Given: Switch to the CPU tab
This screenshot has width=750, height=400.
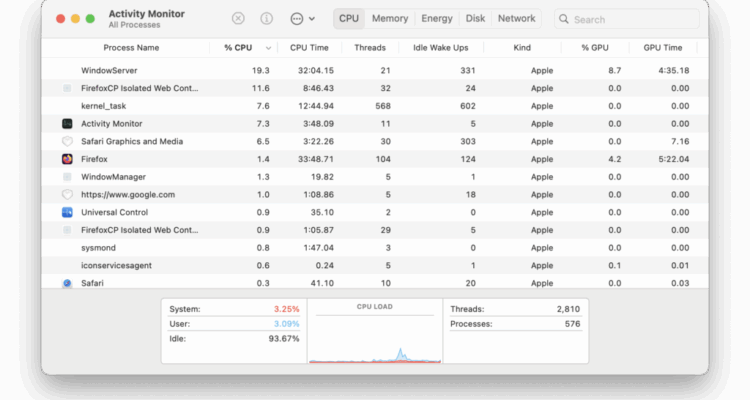Looking at the screenshot, I should point(349,19).
